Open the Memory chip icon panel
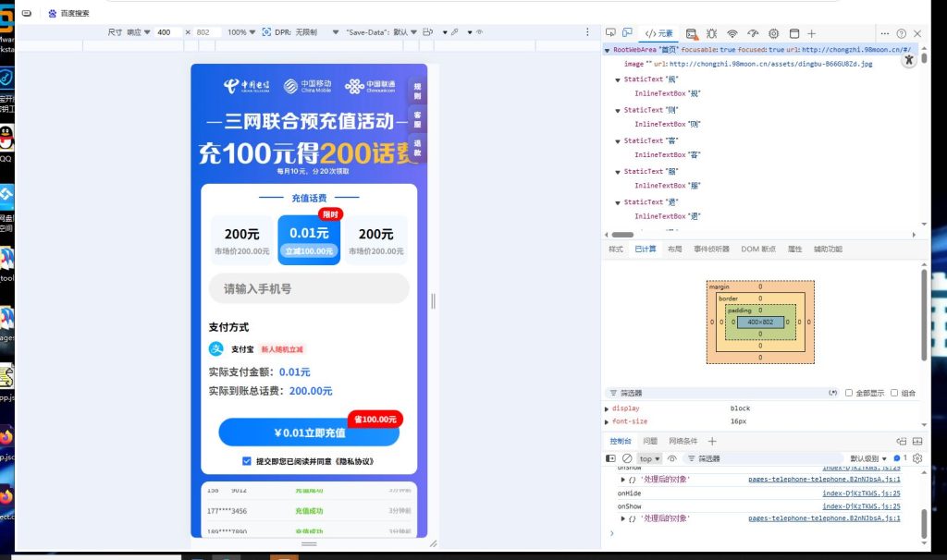This screenshot has height=560, width=947. pos(774,34)
